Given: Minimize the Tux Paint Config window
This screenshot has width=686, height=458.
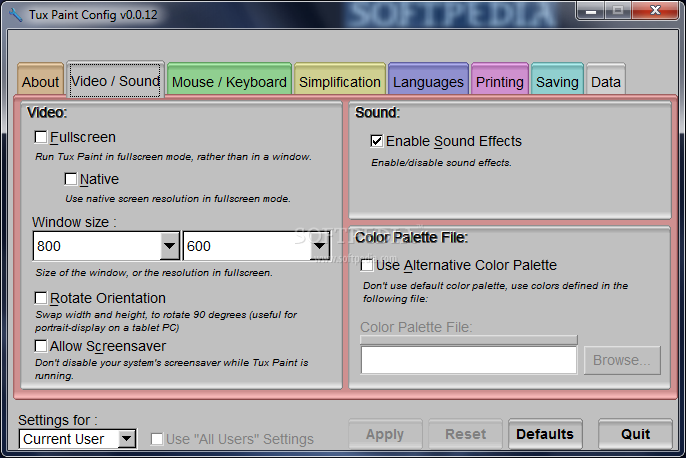Looking at the screenshot, I should pos(591,10).
